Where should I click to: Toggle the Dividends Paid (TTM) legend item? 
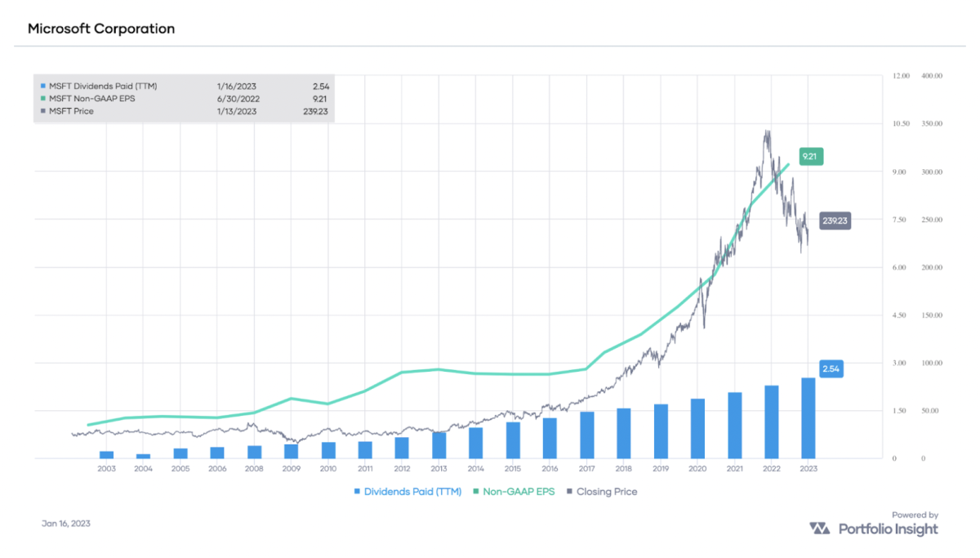click(408, 492)
